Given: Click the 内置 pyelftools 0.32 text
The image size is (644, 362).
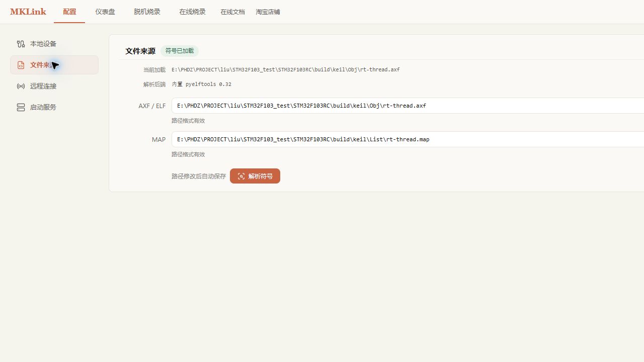Looking at the screenshot, I should (x=202, y=84).
